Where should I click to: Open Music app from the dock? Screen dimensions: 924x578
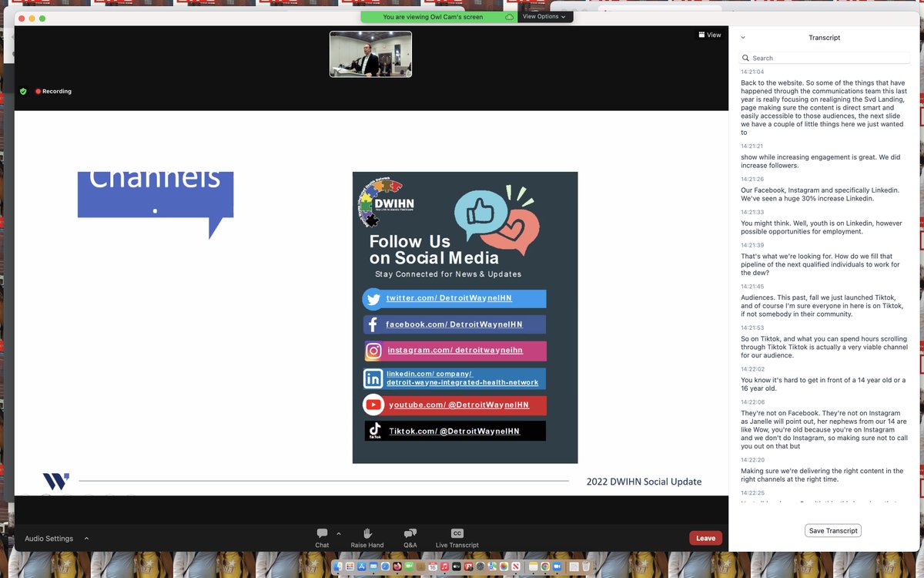[x=444, y=566]
